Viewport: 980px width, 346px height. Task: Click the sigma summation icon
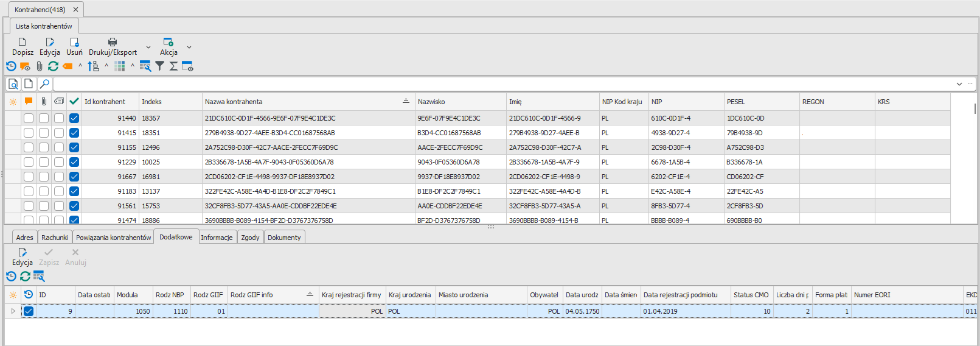pyautogui.click(x=173, y=66)
